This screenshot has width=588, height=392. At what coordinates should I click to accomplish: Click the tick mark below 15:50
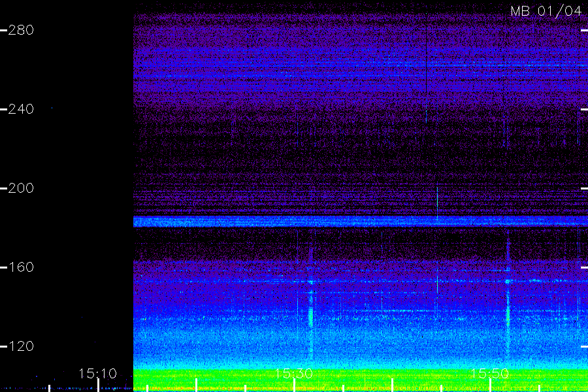point(490,385)
